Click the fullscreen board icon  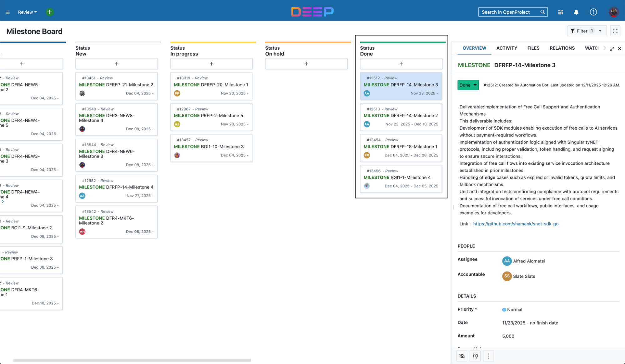pyautogui.click(x=615, y=31)
